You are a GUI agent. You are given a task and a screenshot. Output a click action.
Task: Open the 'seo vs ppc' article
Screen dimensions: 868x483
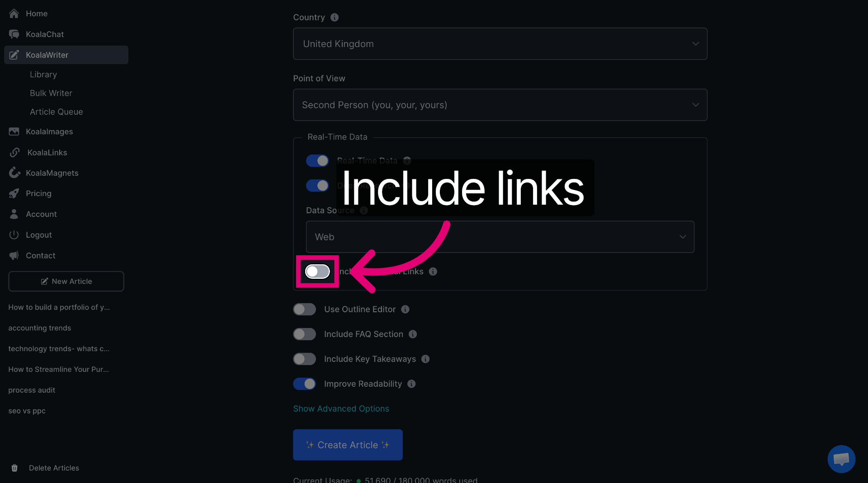click(x=27, y=411)
